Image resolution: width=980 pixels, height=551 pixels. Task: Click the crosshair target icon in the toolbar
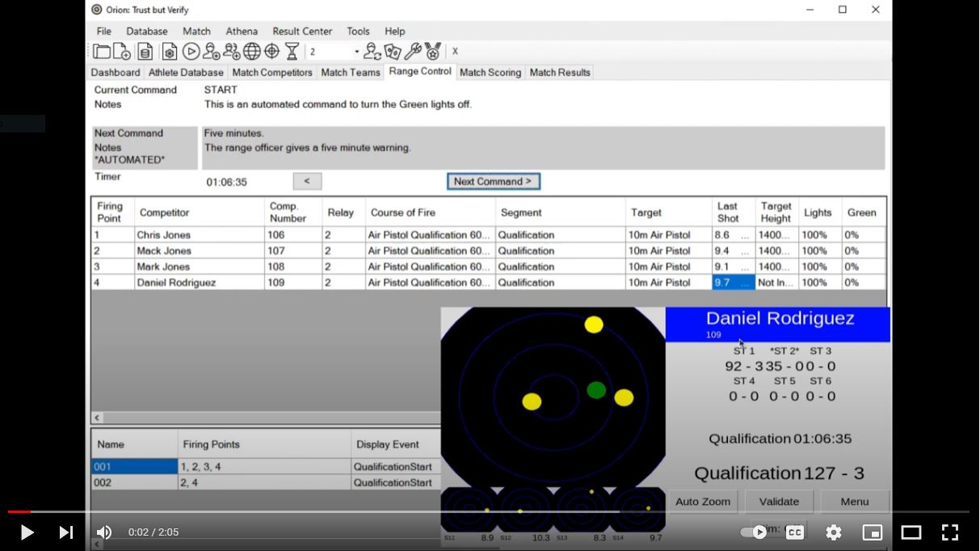pyautogui.click(x=272, y=50)
